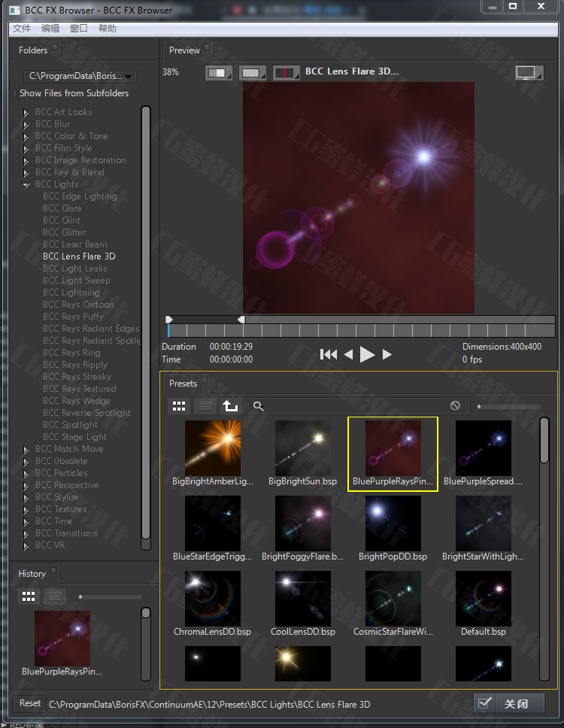Collapse the BCC Lights folder
This screenshot has width=564, height=728.
click(26, 184)
